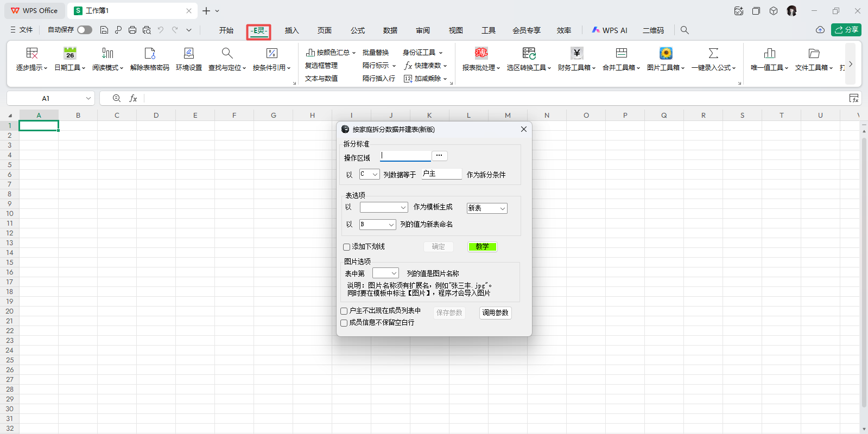Open the 日期工具 calendar icon
Image resolution: width=868 pixels, height=434 pixels.
(x=69, y=53)
